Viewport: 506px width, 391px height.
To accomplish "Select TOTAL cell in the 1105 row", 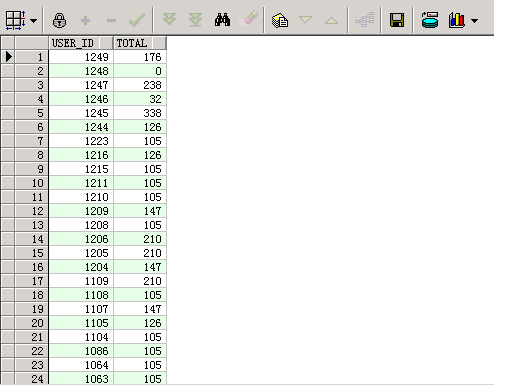I will point(140,323).
